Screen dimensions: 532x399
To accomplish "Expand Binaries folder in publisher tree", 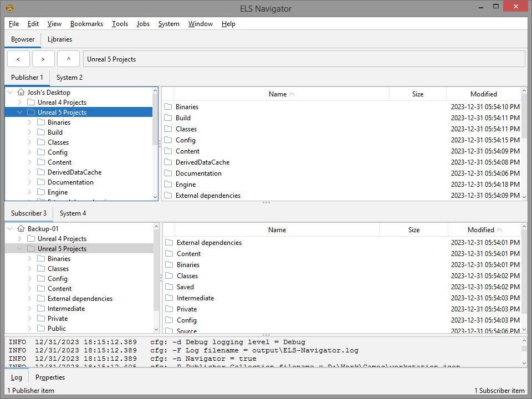I will (29, 122).
